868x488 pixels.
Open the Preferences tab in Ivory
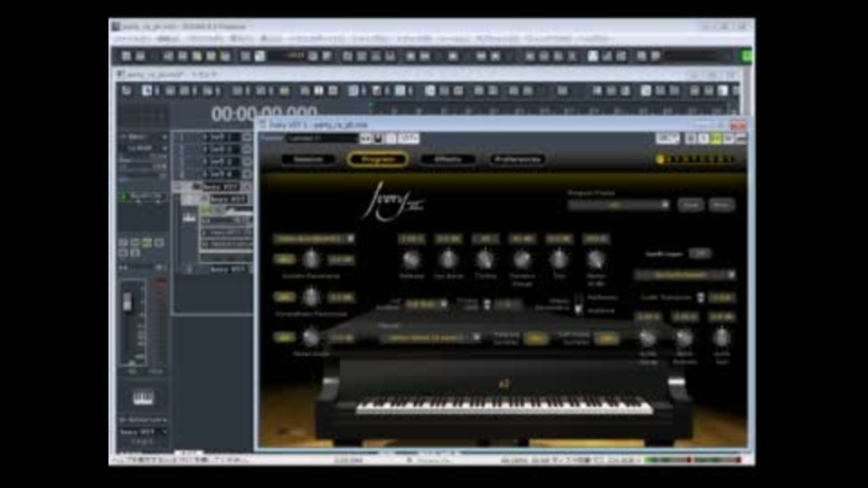click(517, 159)
